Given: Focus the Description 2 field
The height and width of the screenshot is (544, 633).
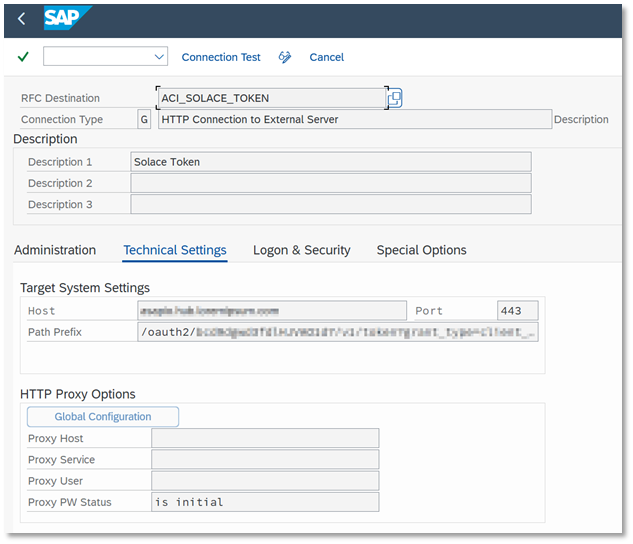Looking at the screenshot, I should tap(331, 183).
